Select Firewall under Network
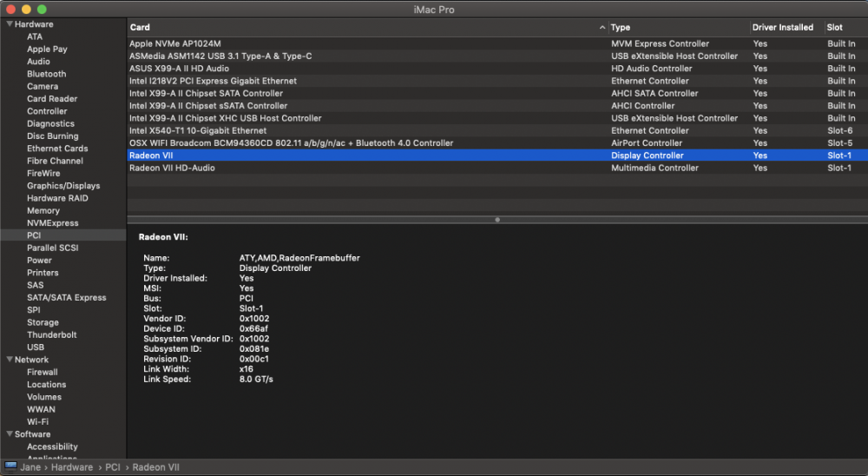 [x=42, y=372]
